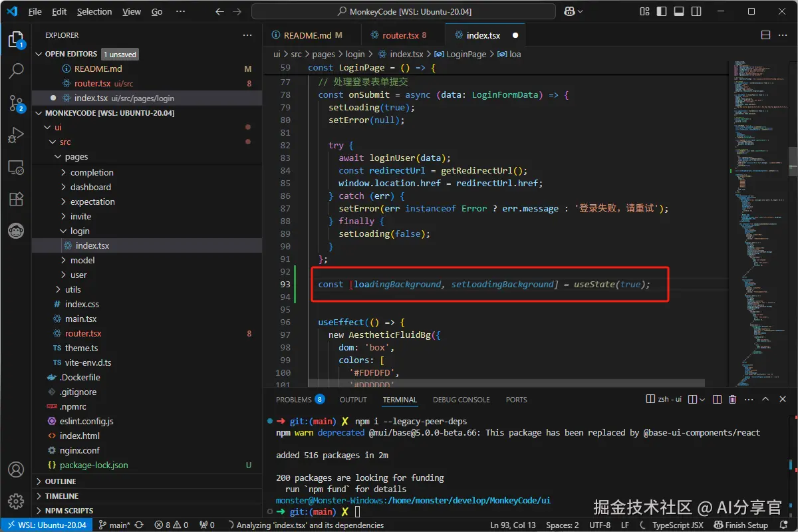798x532 pixels.
Task: Collapse the Open Editors section
Action: (x=146, y=54)
